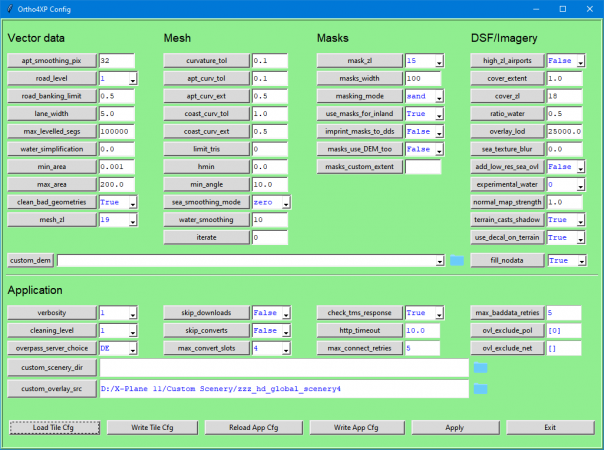Expand overpass_server_choice dropdown showing DE
The height and width of the screenshot is (450, 604).
[133, 348]
